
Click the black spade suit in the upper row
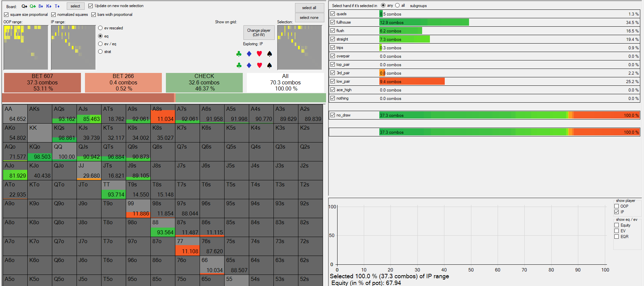[269, 54]
